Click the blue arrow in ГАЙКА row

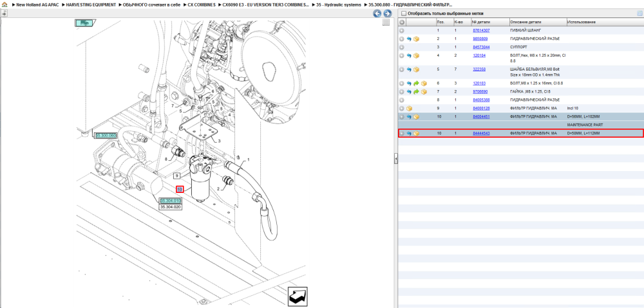point(409,92)
